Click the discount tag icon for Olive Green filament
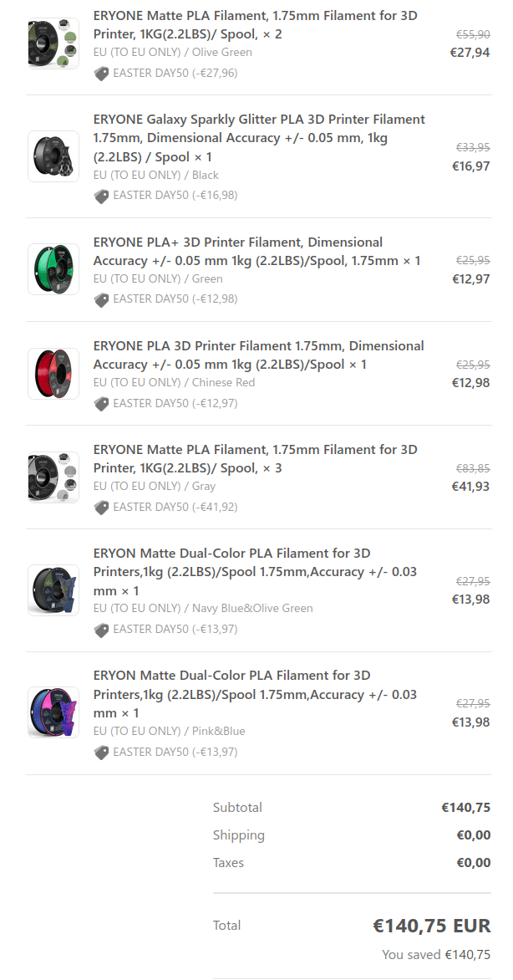Viewport: 513px width, 980px height. [101, 73]
